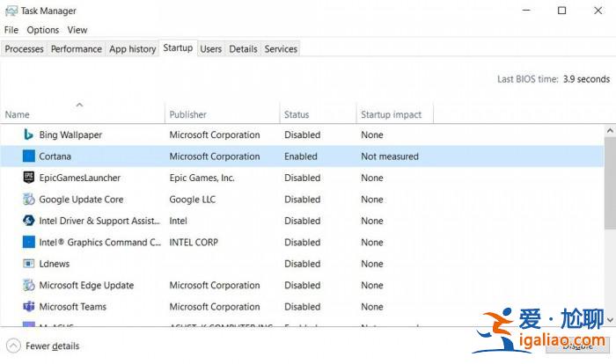The width and height of the screenshot is (616, 364).
Task: Open the View menu
Action: (77, 30)
